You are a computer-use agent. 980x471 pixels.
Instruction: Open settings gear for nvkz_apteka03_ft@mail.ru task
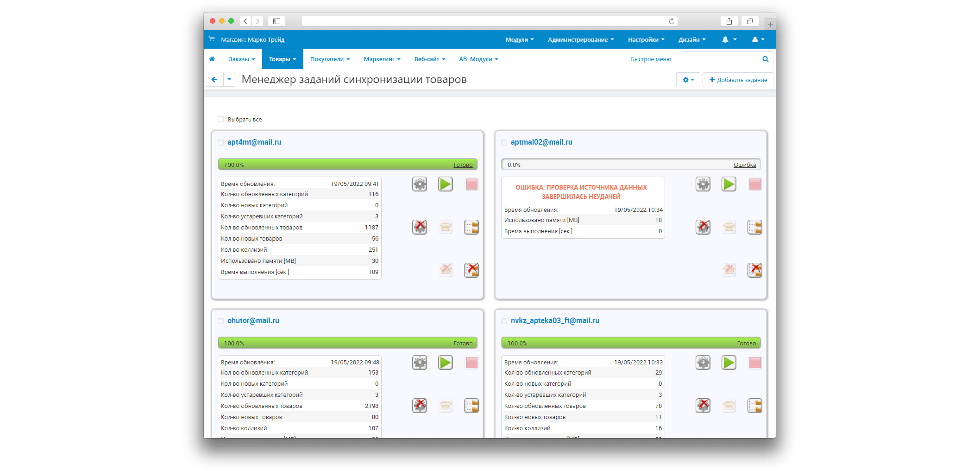click(x=703, y=363)
